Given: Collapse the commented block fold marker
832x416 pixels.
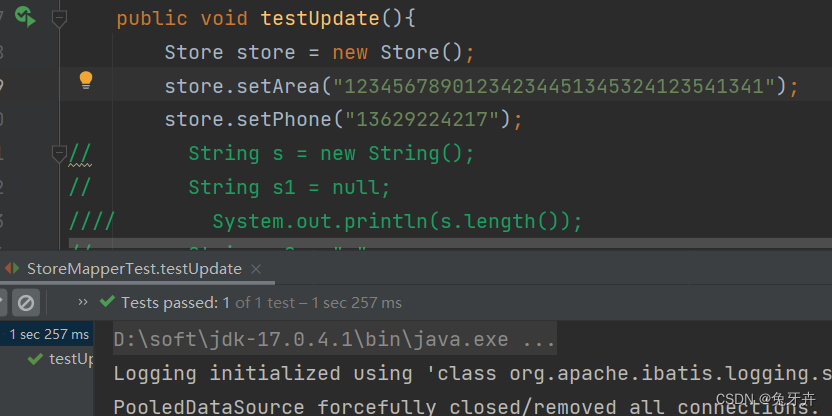Looking at the screenshot, I should pos(59,153).
